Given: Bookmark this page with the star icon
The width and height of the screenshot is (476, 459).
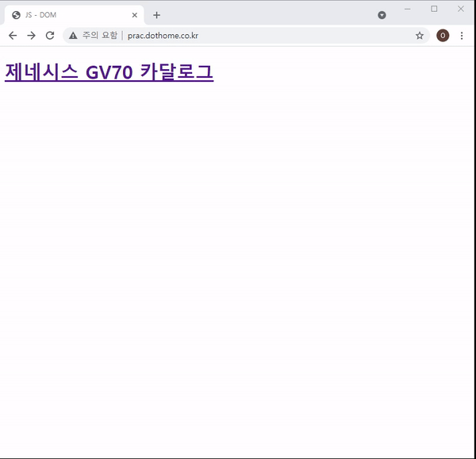Looking at the screenshot, I should click(x=420, y=36).
